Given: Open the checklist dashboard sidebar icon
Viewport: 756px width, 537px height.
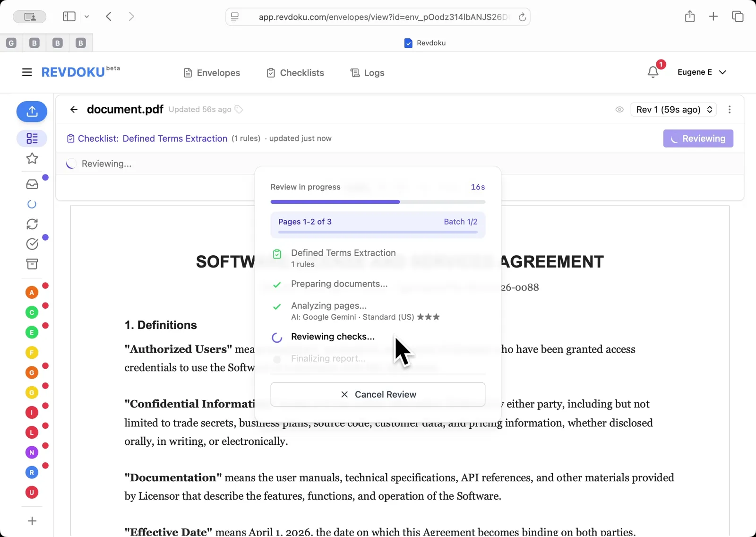Looking at the screenshot, I should 32,138.
